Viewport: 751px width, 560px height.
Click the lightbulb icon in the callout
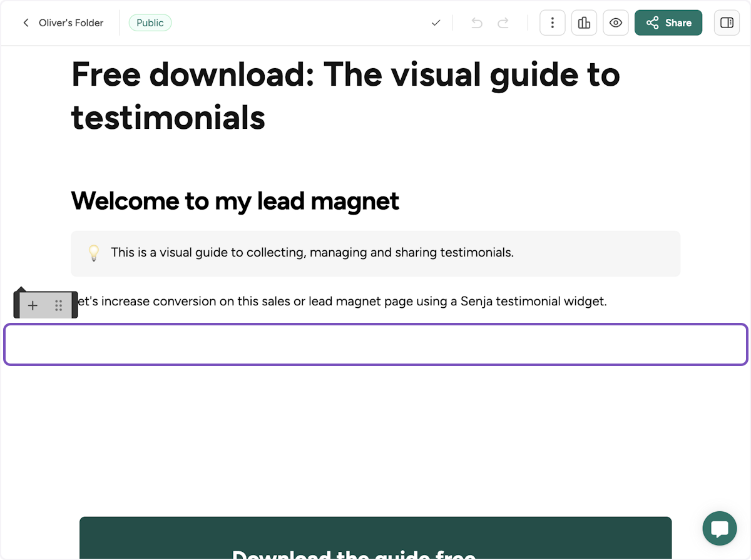[94, 253]
